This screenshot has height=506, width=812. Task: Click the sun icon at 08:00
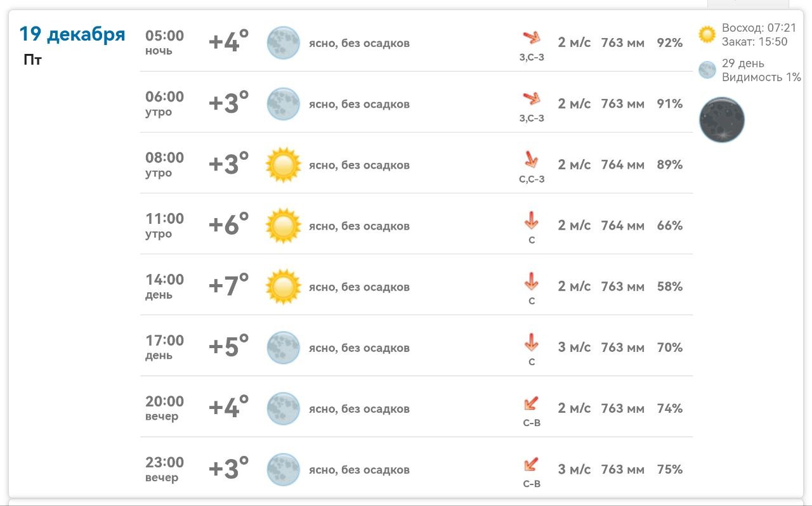pyautogui.click(x=283, y=165)
